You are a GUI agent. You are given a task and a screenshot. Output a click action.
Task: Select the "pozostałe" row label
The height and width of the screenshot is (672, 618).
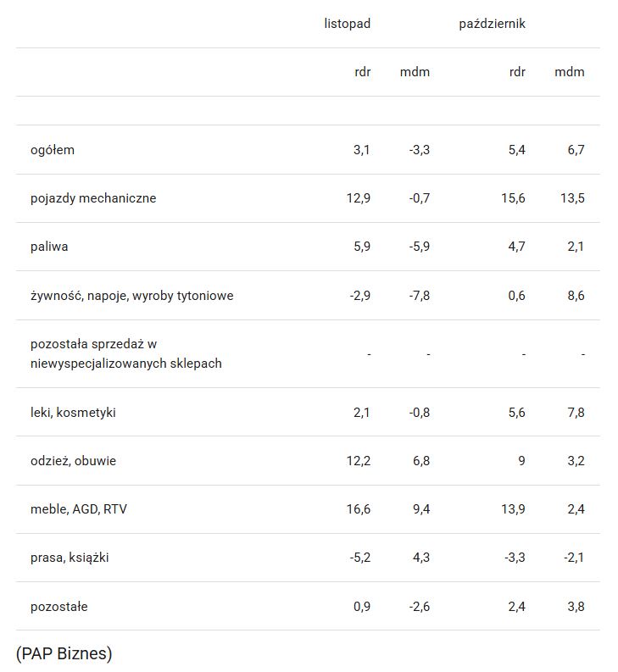(x=58, y=607)
